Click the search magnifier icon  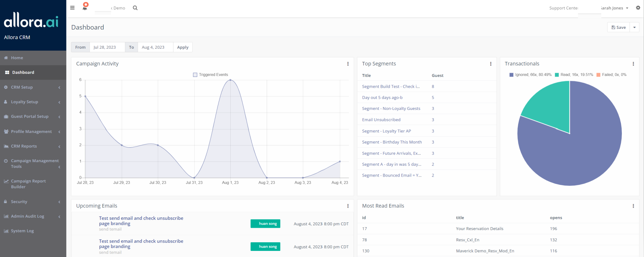(135, 8)
